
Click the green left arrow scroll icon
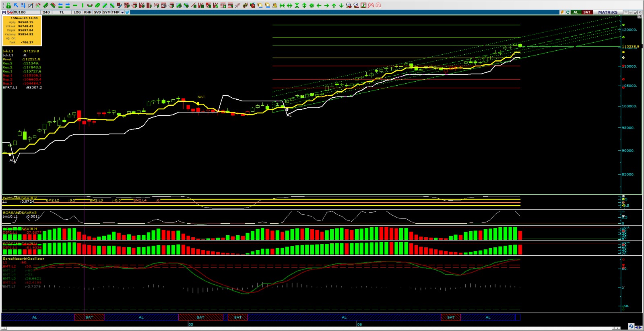point(319,5)
